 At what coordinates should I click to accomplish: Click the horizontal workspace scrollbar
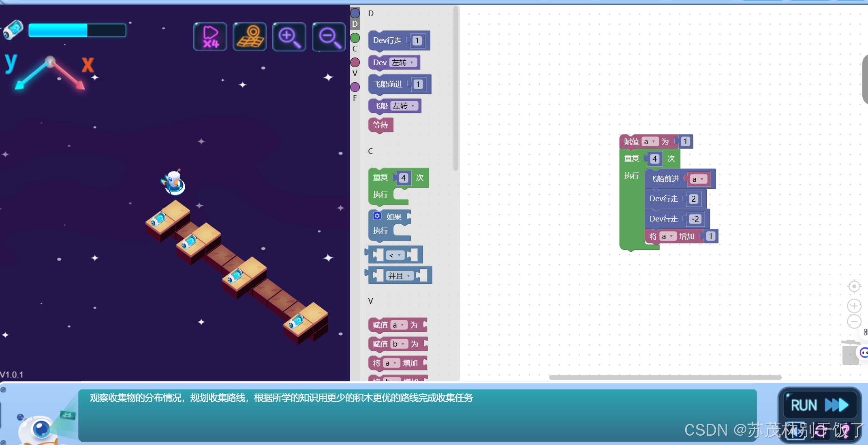click(x=665, y=377)
